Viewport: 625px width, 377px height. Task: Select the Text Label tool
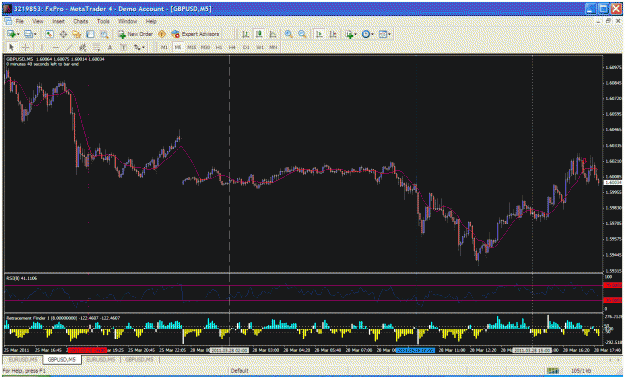(123, 47)
